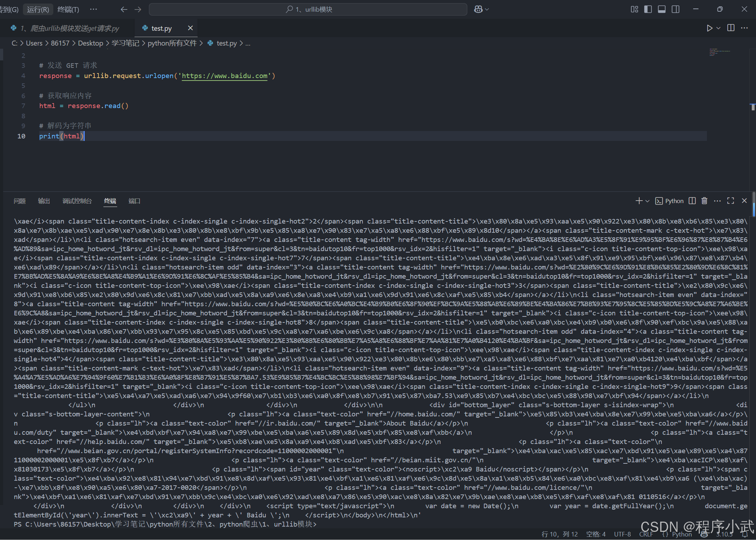Select the Python terminal label
Viewport: 756px width, 540px height.
click(x=669, y=201)
